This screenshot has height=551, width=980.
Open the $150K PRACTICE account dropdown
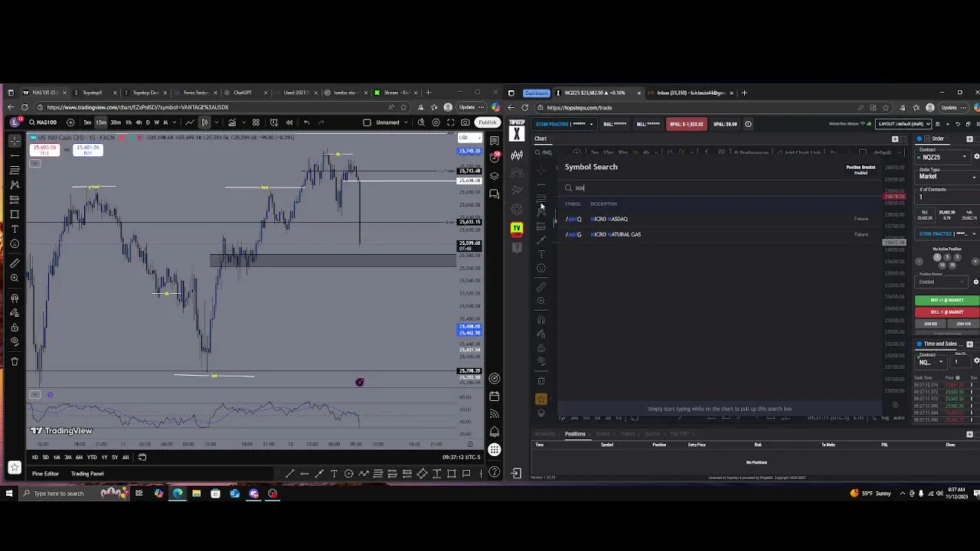564,124
